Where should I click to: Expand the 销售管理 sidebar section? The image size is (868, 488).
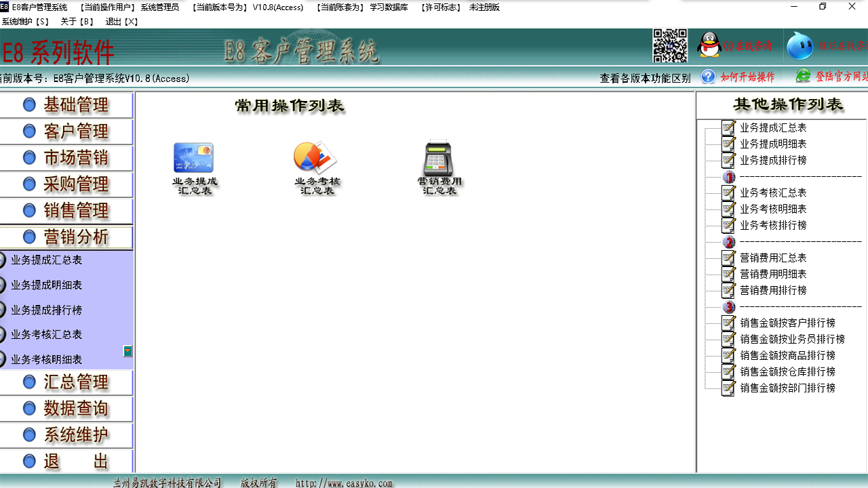66,211
